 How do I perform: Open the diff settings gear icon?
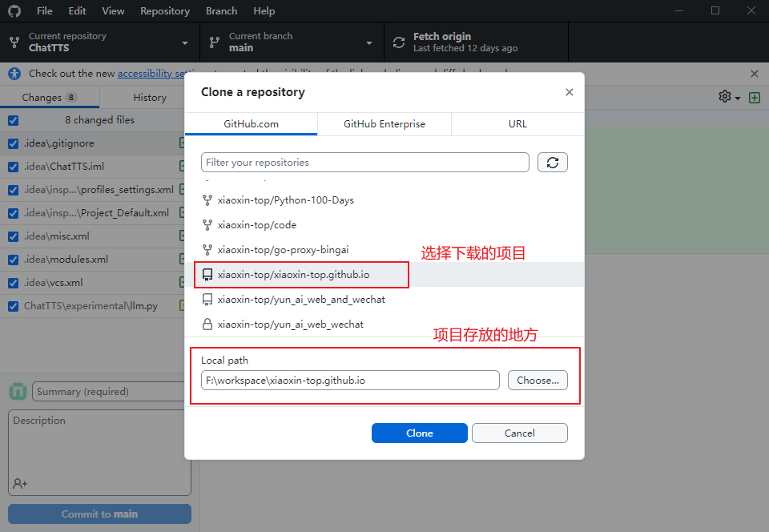(x=726, y=97)
